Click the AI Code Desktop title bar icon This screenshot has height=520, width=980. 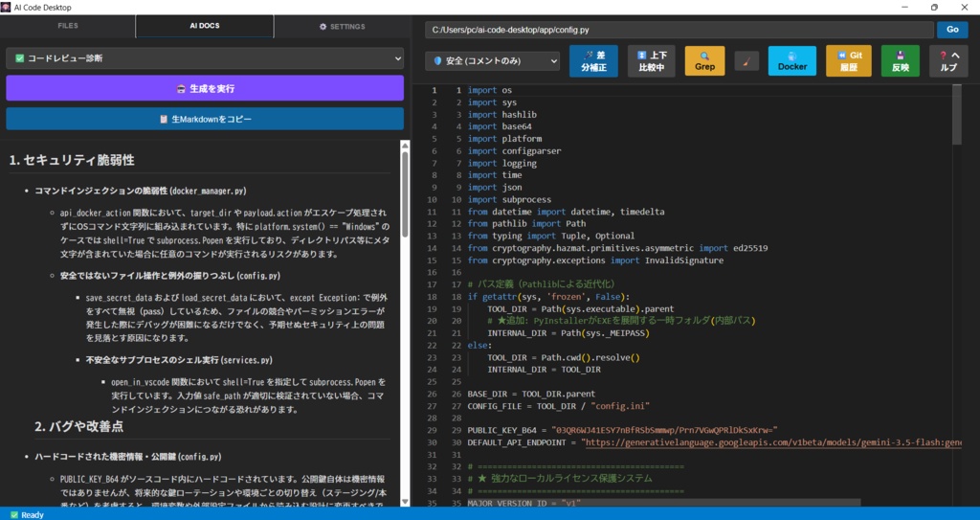click(6, 8)
